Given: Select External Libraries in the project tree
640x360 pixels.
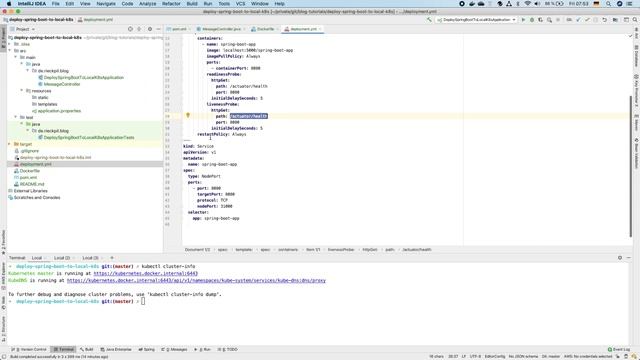Looking at the screenshot, I should click(30, 191).
